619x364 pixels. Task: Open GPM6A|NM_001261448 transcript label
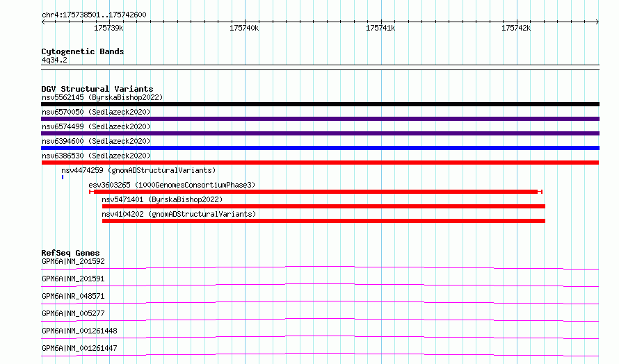point(79,331)
